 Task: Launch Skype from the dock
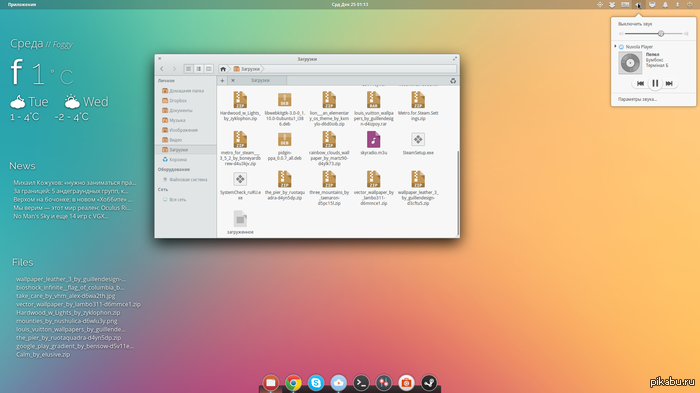pos(316,383)
